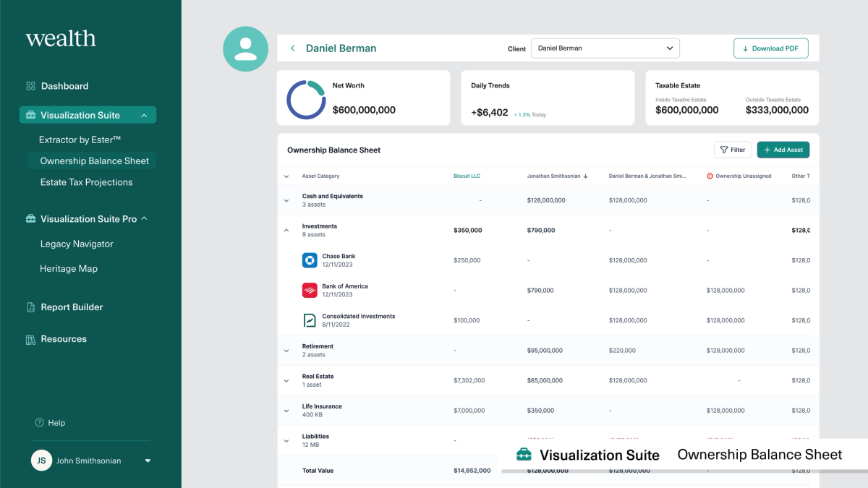
Task: Click the Help question mark icon
Action: [40, 423]
